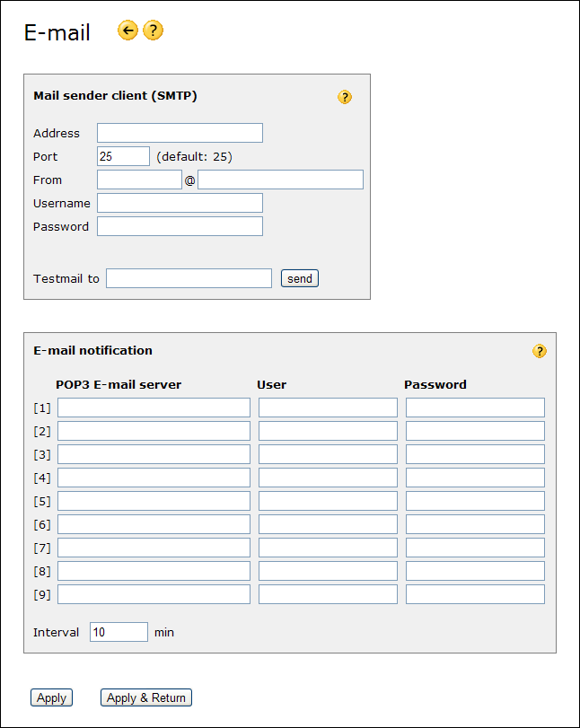Open help for E-mail notification section

tap(539, 351)
